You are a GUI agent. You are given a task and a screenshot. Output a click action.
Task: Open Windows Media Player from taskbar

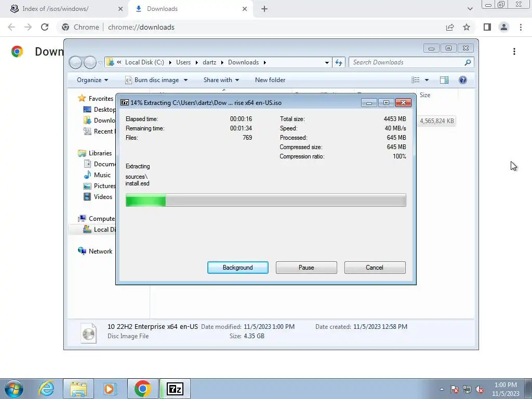tap(110, 389)
